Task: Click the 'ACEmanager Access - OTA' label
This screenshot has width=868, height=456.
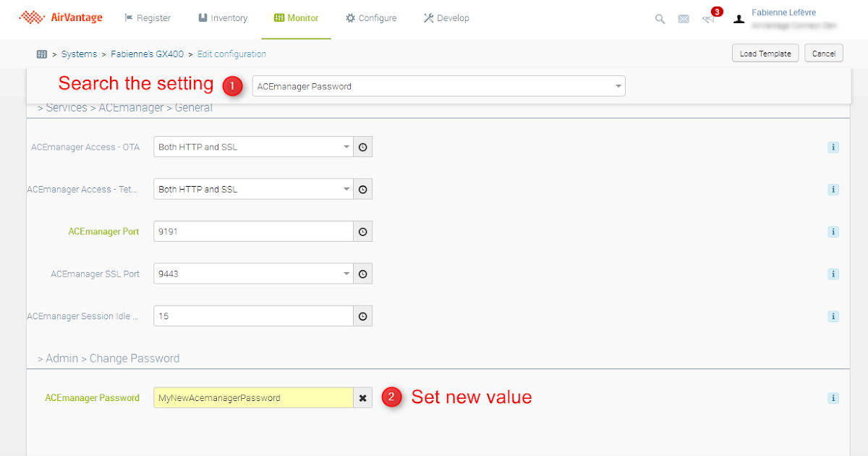Action: tap(85, 147)
